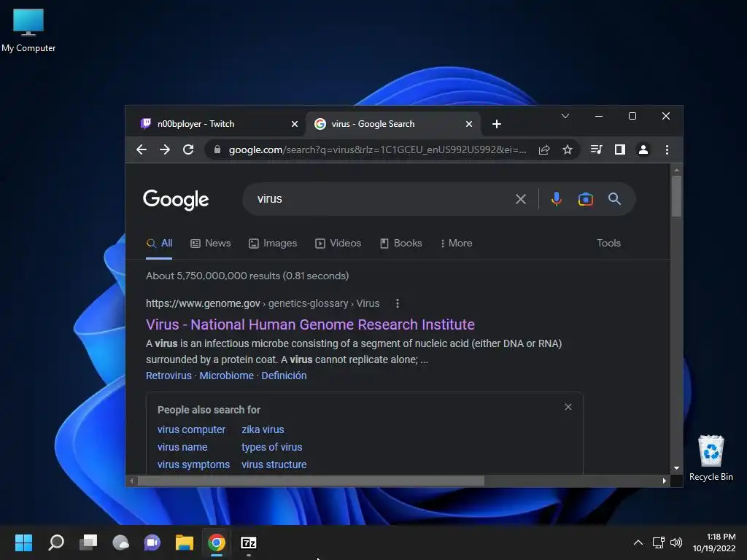Viewport: 747px width, 560px height.
Task: Switch to News results
Action: click(211, 243)
